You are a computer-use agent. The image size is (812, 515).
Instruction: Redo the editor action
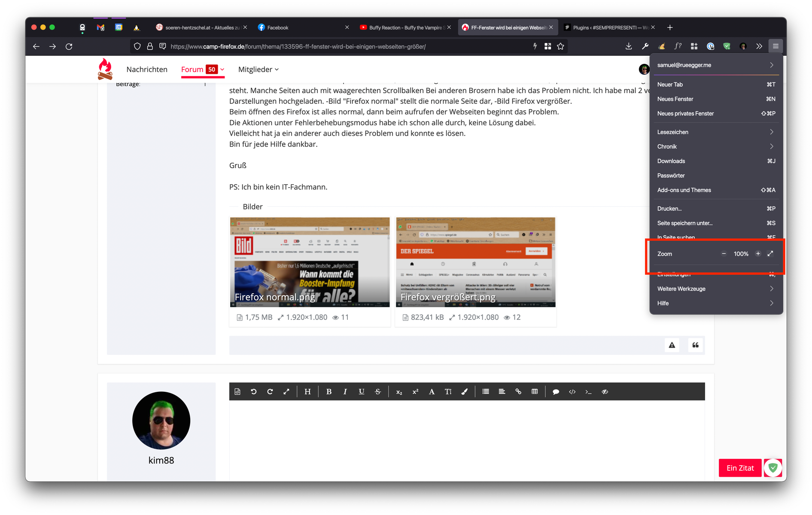tap(270, 391)
